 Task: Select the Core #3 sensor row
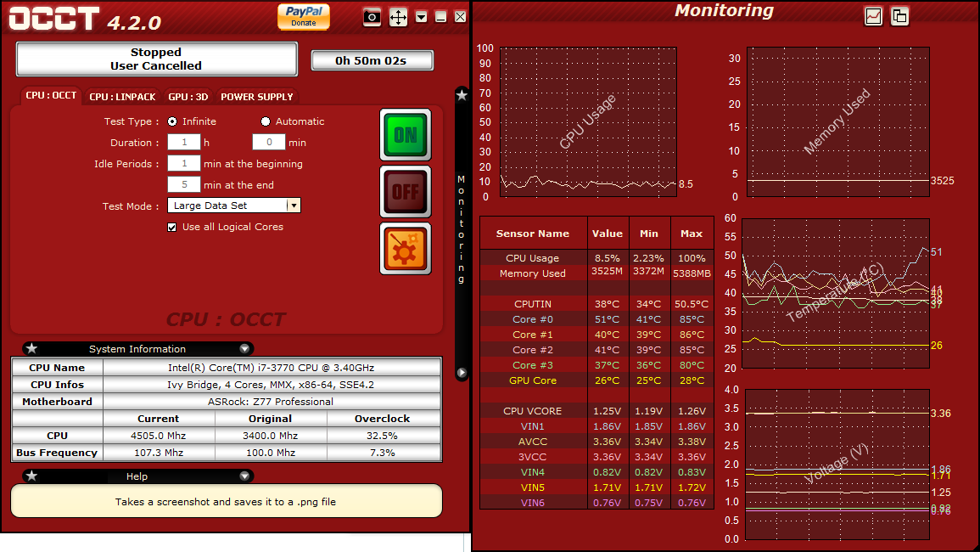[x=596, y=365]
